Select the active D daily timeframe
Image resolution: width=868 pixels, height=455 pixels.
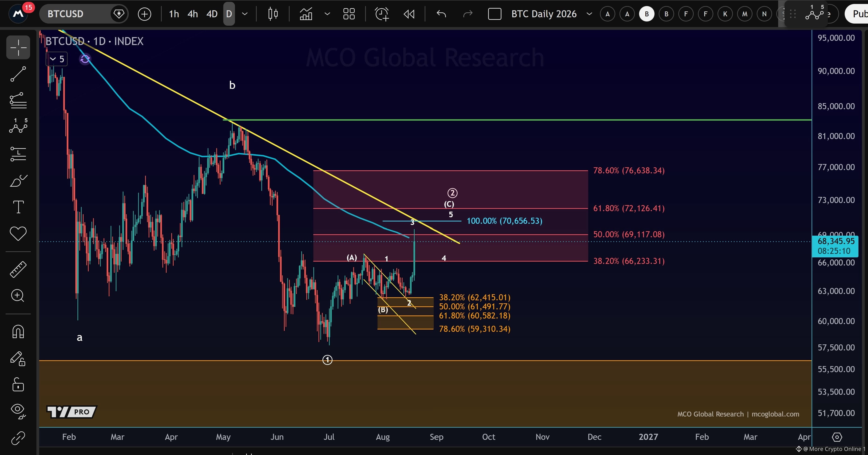(x=229, y=14)
